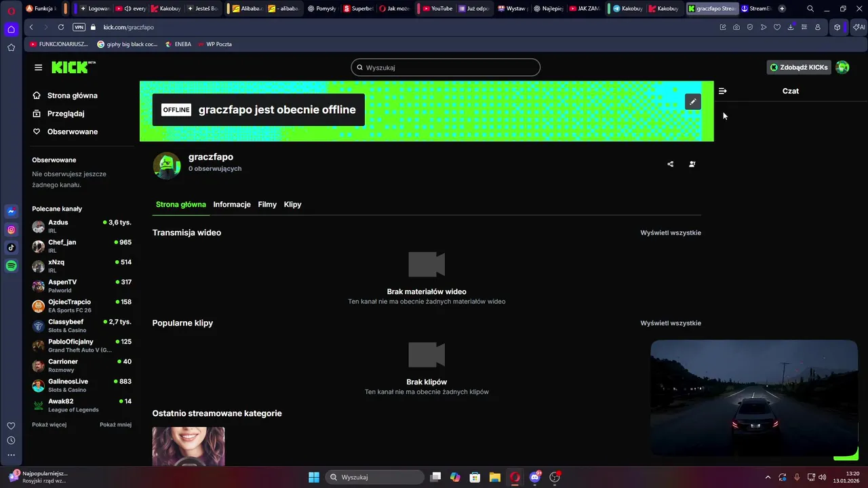Reload the page

[61, 27]
